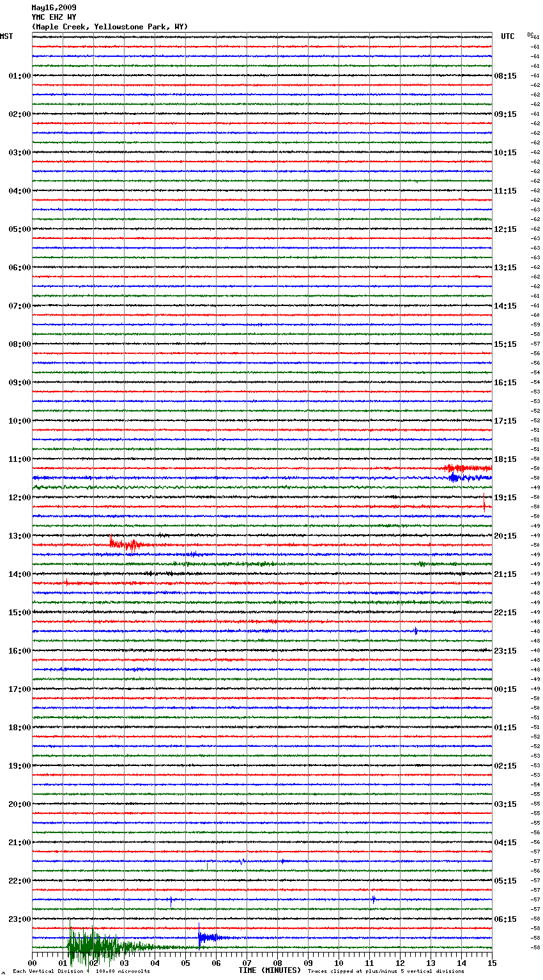Image resolution: width=543 pixels, height=980 pixels.
Task: Click the 02:15 UTC time label
Action: click(x=505, y=766)
